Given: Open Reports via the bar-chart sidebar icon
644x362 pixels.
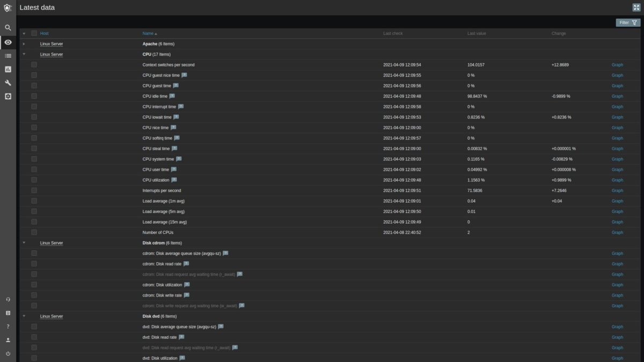Looking at the screenshot, I should click(8, 69).
